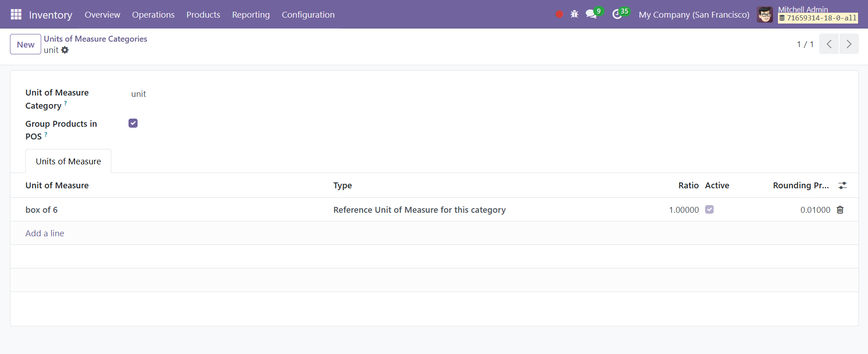Open Configuration menu
868x354 pixels.
(x=308, y=14)
